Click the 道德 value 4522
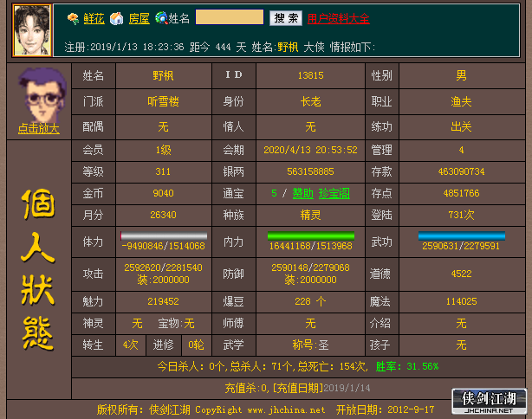This screenshot has height=419, width=532. tap(462, 274)
